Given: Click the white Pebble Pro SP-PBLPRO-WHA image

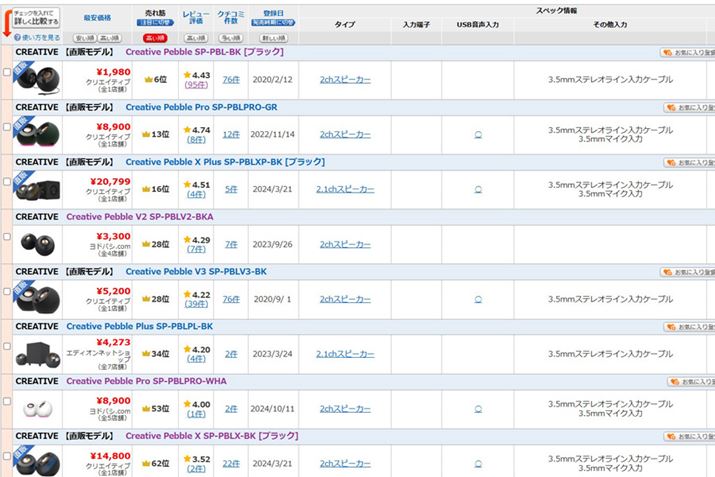Looking at the screenshot, I should click(38, 408).
